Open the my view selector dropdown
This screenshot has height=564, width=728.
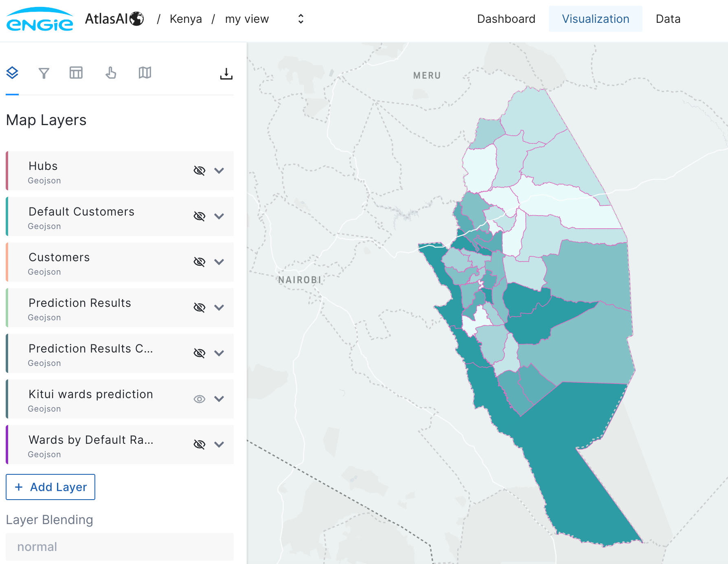click(x=300, y=19)
